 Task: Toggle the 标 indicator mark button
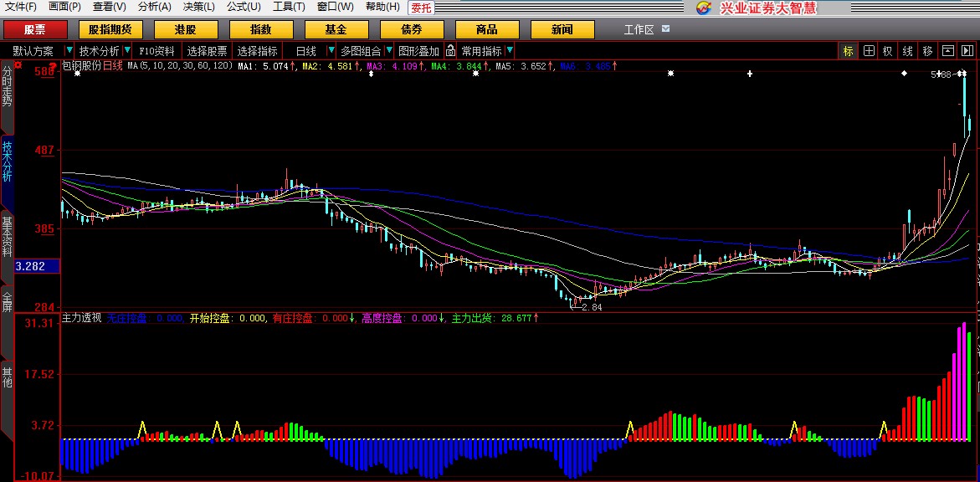(x=848, y=51)
